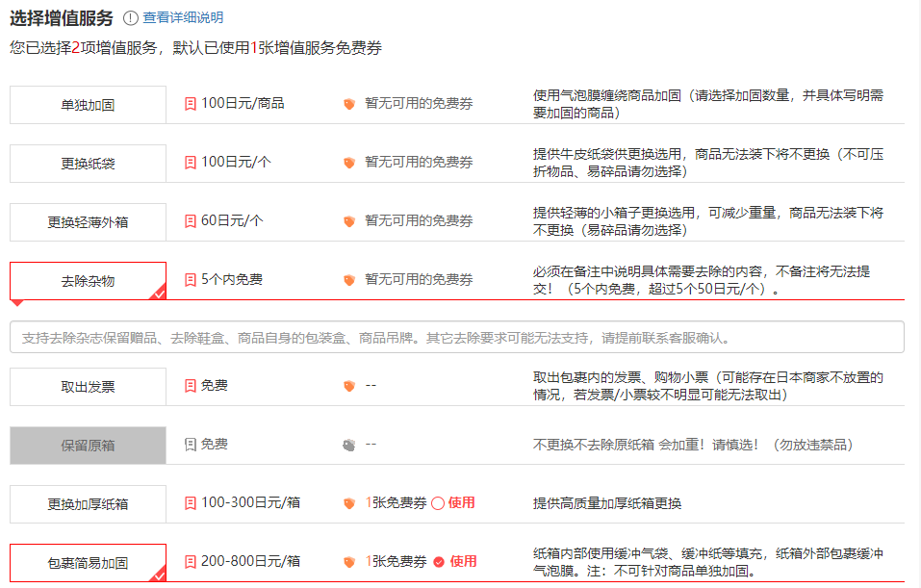
Task: Click the 5个内免费 price text
Action: (x=232, y=280)
